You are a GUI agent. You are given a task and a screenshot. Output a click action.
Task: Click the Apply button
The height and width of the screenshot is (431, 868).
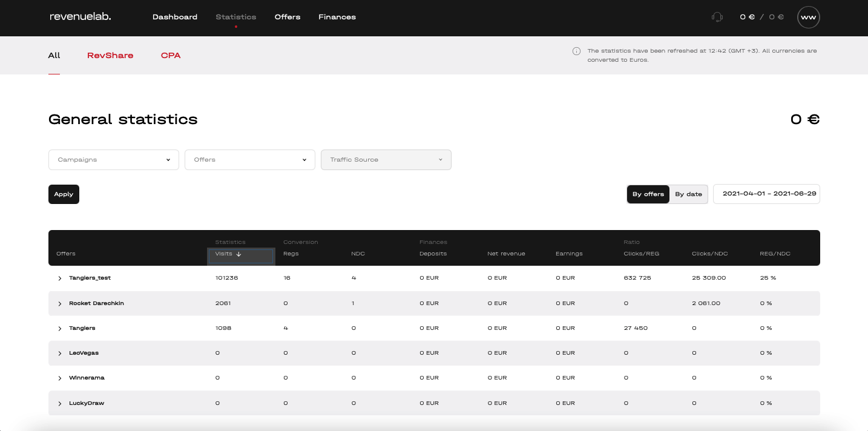point(64,194)
